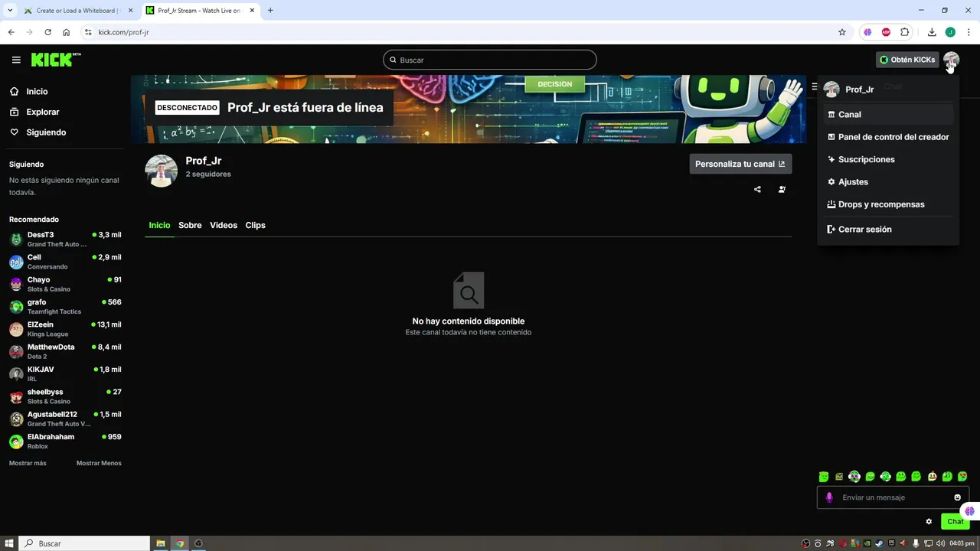Switch to the Clips channel tab
The width and height of the screenshot is (980, 551).
click(255, 225)
